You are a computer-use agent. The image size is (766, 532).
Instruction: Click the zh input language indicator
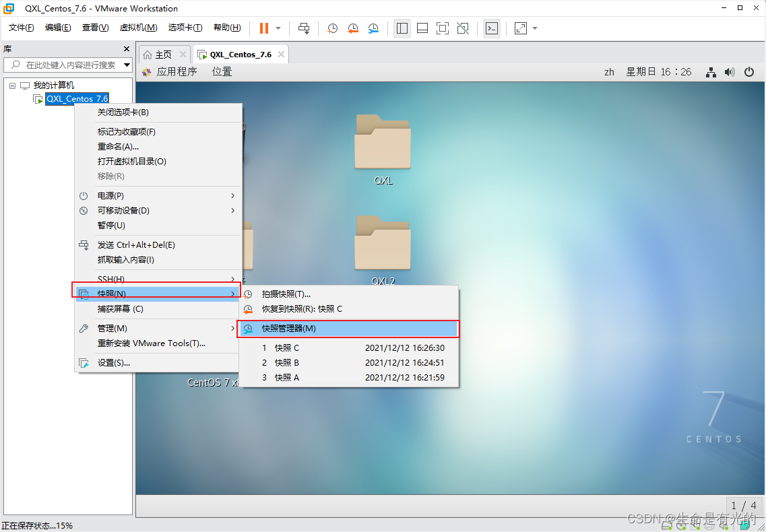[609, 72]
